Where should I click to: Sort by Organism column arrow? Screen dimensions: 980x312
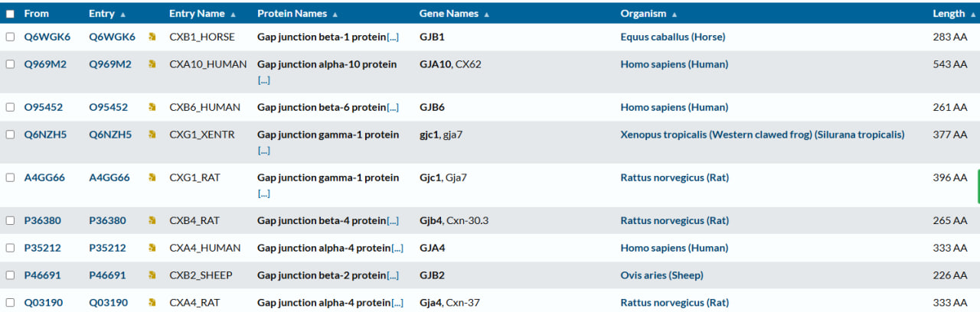point(675,15)
